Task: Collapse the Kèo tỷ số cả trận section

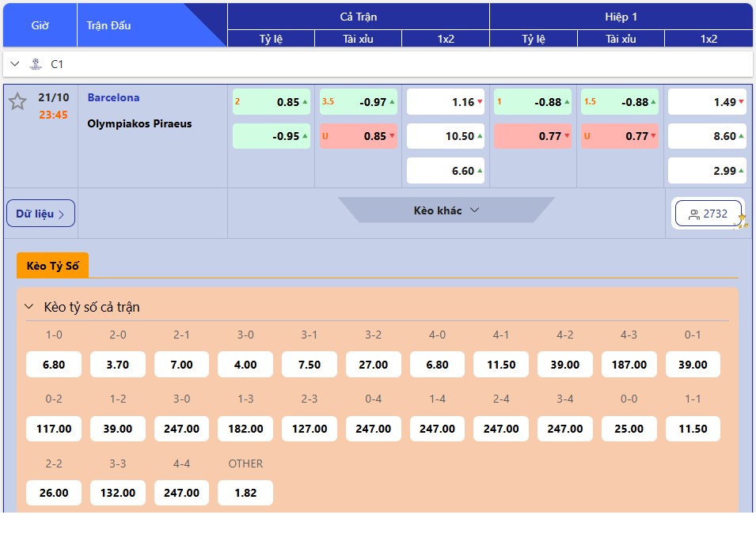Action: coord(29,307)
